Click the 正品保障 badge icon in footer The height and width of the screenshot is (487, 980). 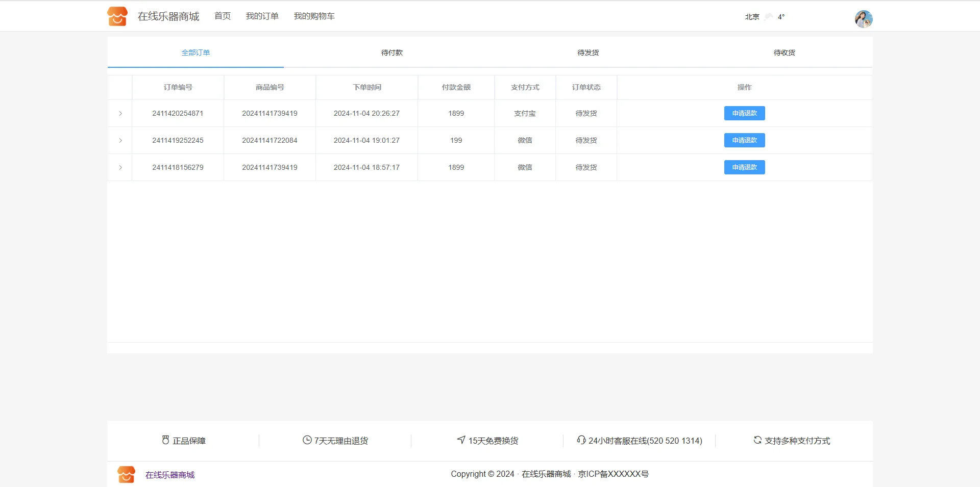pyautogui.click(x=165, y=440)
